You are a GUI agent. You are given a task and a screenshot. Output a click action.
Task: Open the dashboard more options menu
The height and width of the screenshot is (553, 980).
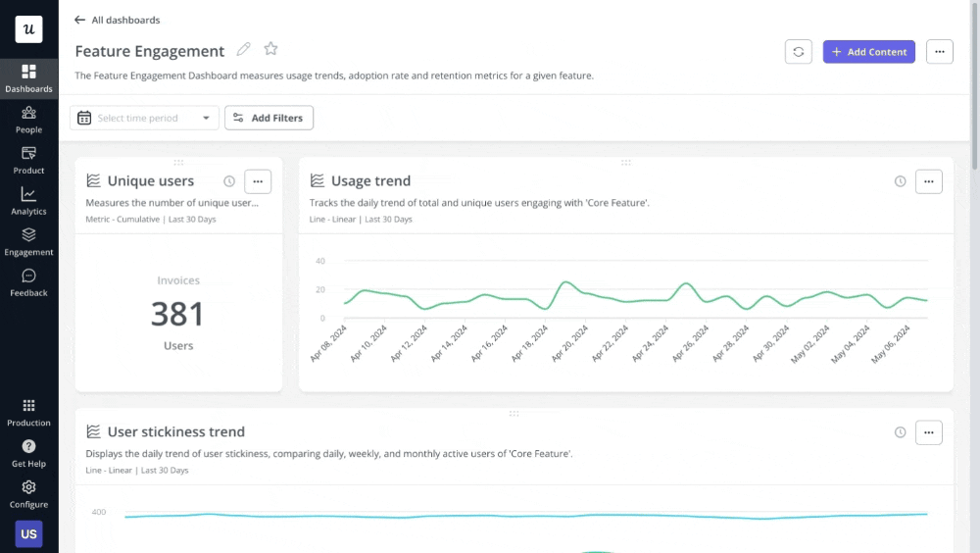pyautogui.click(x=939, y=52)
